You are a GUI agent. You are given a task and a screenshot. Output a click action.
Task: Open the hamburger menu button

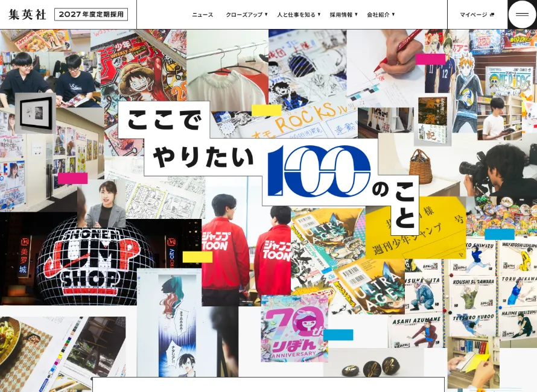tap(522, 14)
